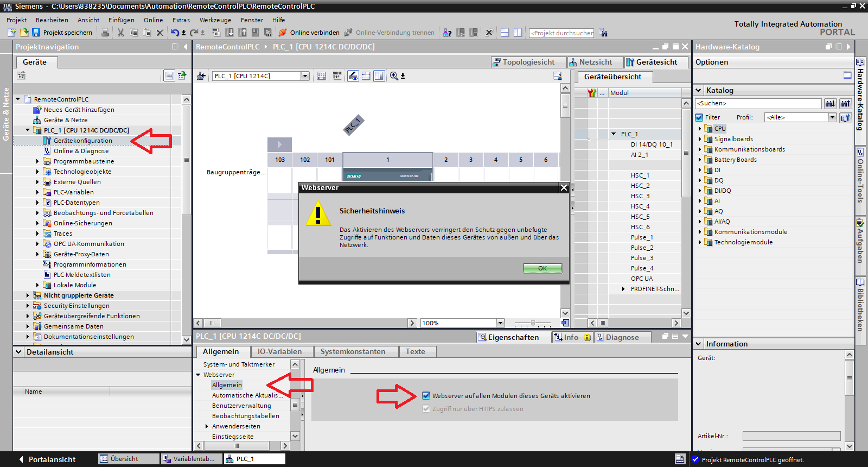Click the search up icon in Hardware-Katalog
Screen dimensions: 868x467
pyautogui.click(x=845, y=103)
